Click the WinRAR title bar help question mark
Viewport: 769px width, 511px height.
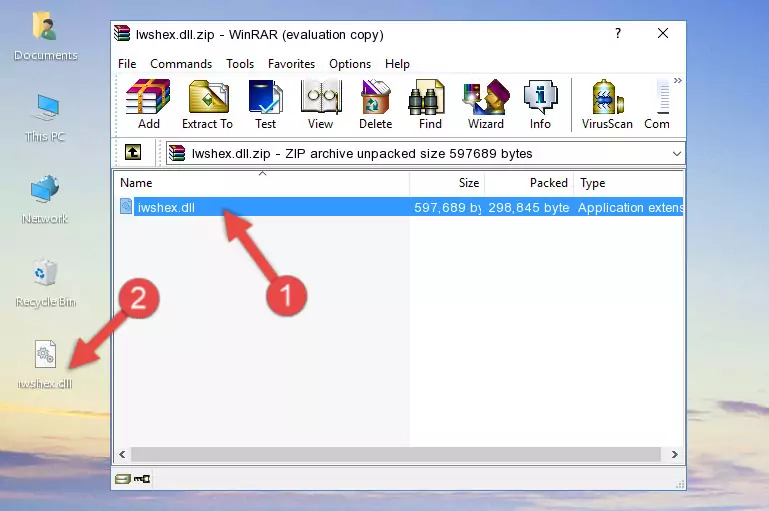[618, 33]
